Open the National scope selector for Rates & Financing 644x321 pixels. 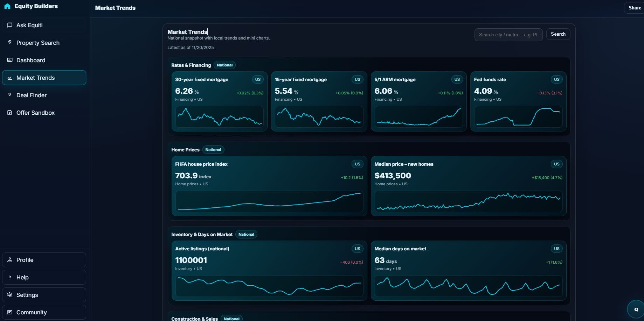(x=224, y=65)
